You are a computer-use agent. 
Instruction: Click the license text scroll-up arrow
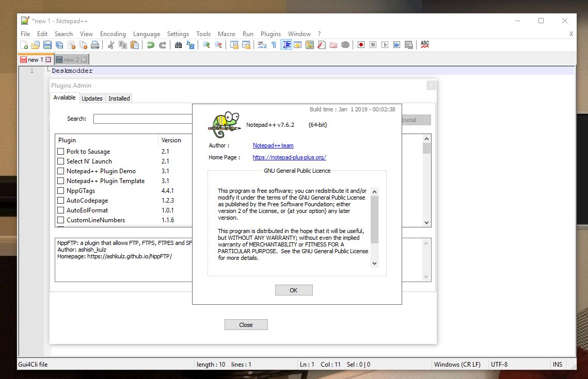(x=374, y=192)
